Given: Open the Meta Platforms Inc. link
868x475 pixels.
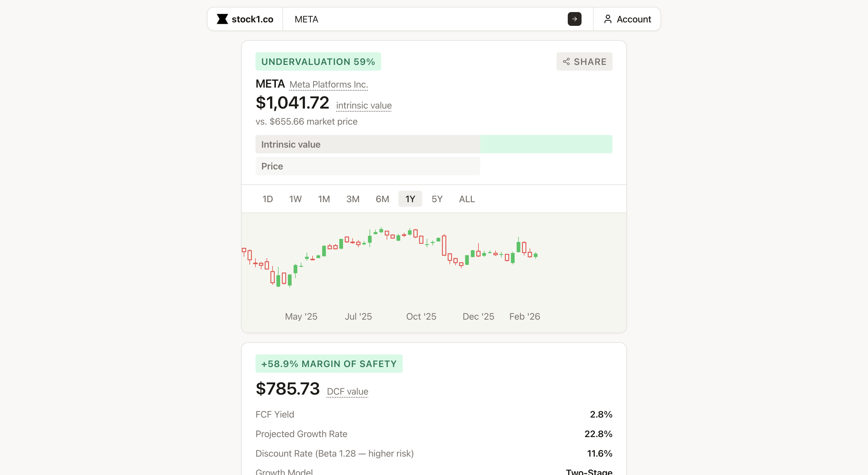Looking at the screenshot, I should pyautogui.click(x=328, y=84).
